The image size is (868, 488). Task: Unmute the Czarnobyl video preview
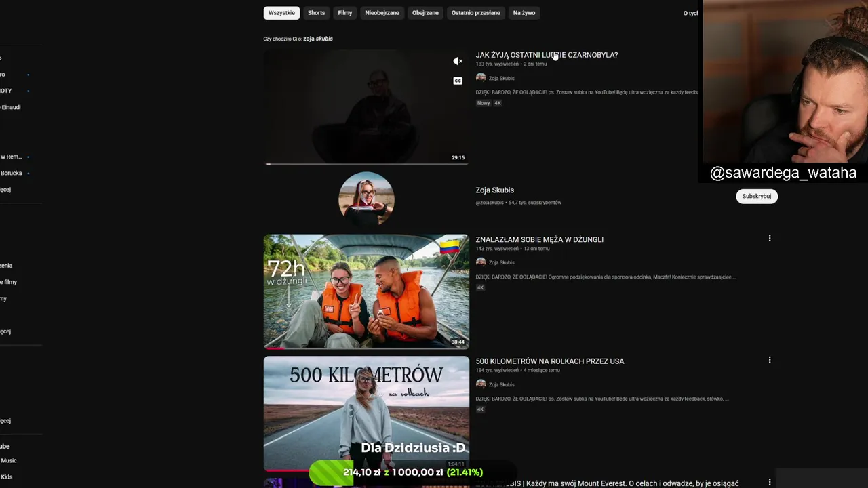[x=458, y=61]
